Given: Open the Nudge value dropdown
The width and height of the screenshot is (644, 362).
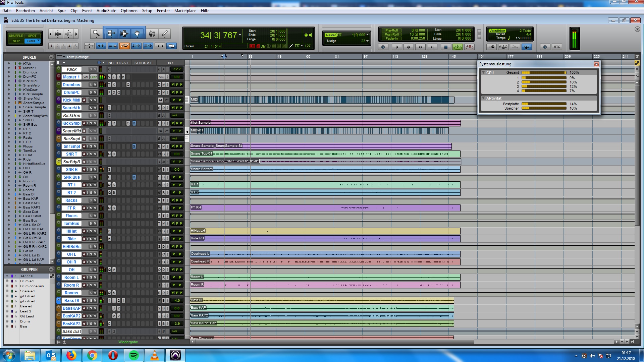Looking at the screenshot, I should pos(368,41).
